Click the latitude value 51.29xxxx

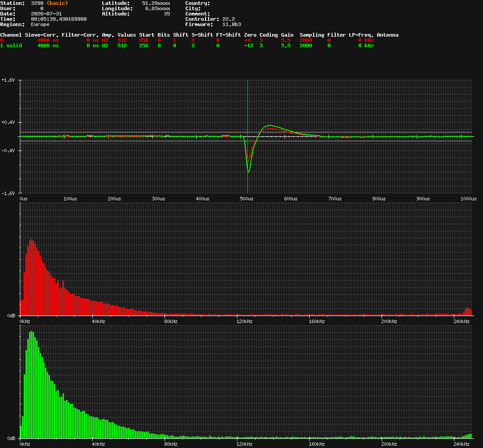coord(156,3)
